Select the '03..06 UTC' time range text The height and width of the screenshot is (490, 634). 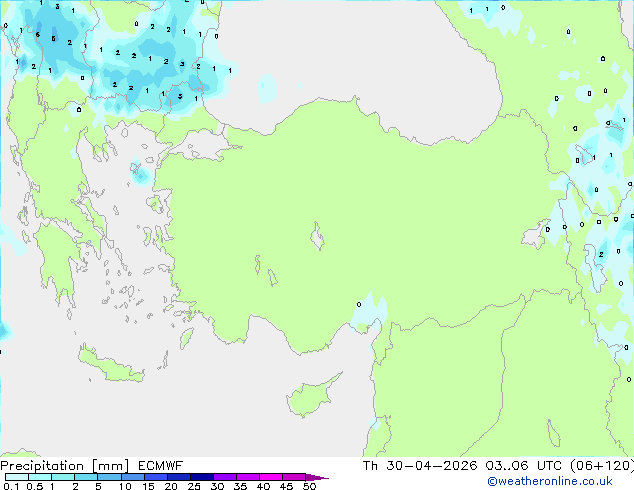click(524, 466)
